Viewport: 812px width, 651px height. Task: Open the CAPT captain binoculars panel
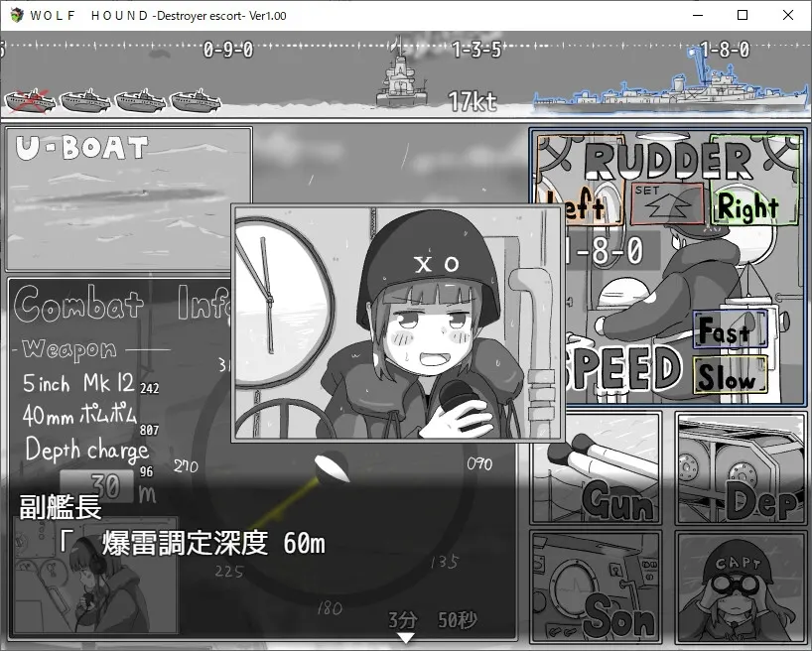point(741,586)
